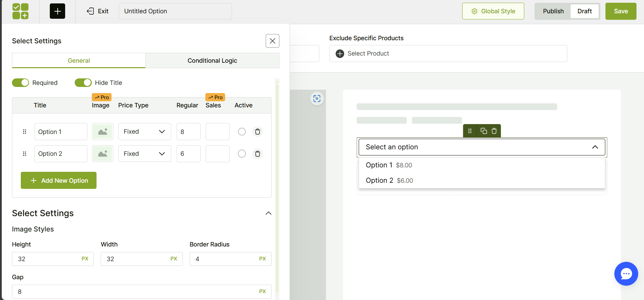Screen dimensions: 644x300
Task: Click the black plus add-block icon
Action: coord(57,11)
